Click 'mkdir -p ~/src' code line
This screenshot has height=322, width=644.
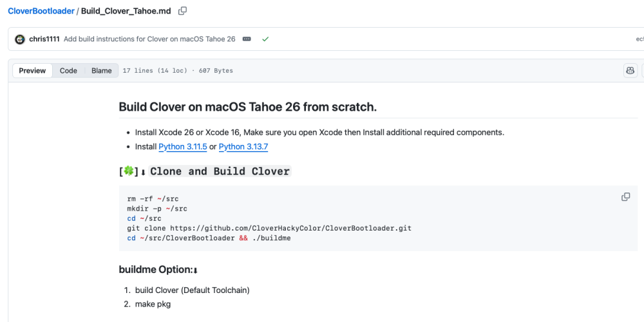pyautogui.click(x=157, y=209)
